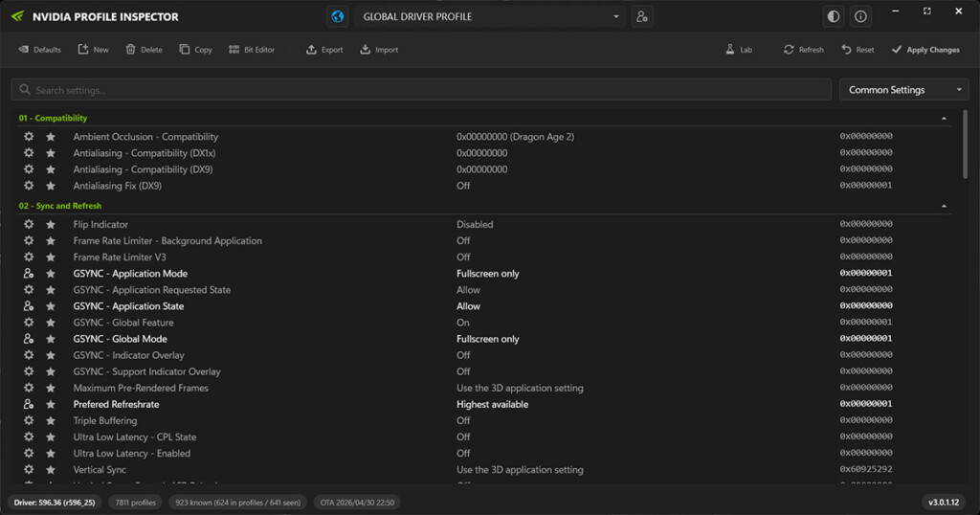This screenshot has width=980, height=515.
Task: Collapse the 01 - Compatibility section
Action: (x=944, y=118)
